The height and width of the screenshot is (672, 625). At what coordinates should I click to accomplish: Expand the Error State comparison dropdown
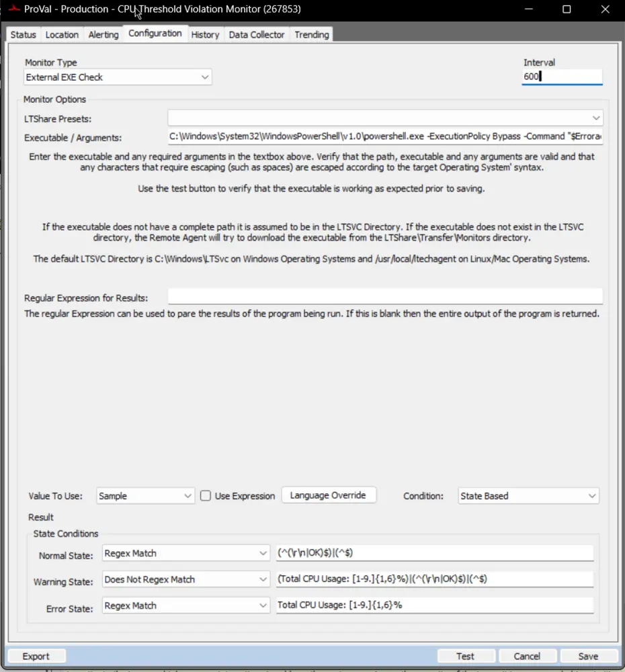186,605
